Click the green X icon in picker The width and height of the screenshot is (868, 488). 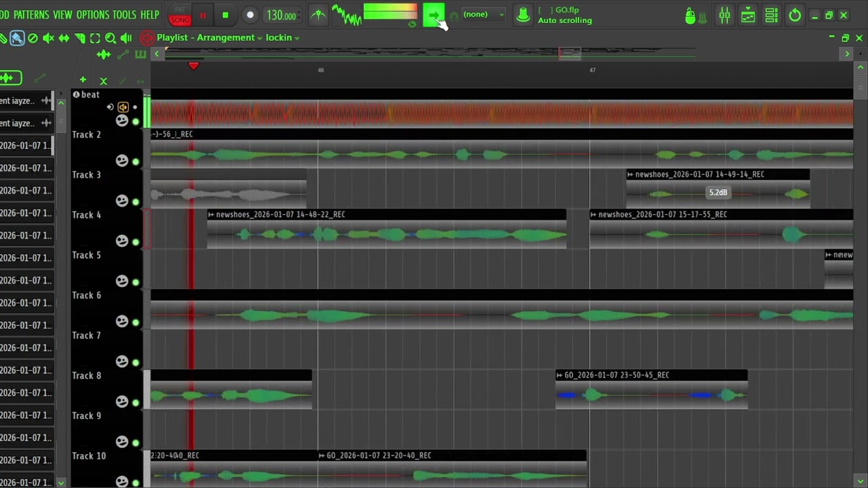[x=104, y=81]
